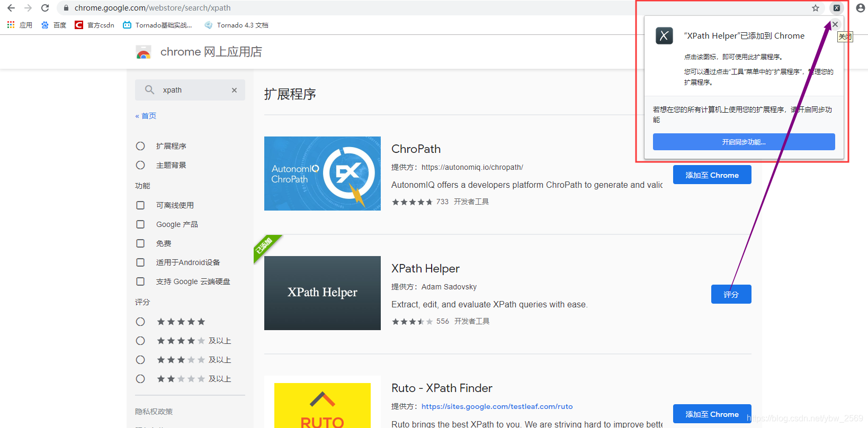The image size is (868, 428).
Task: Click the « 首页 link
Action: [x=146, y=116]
